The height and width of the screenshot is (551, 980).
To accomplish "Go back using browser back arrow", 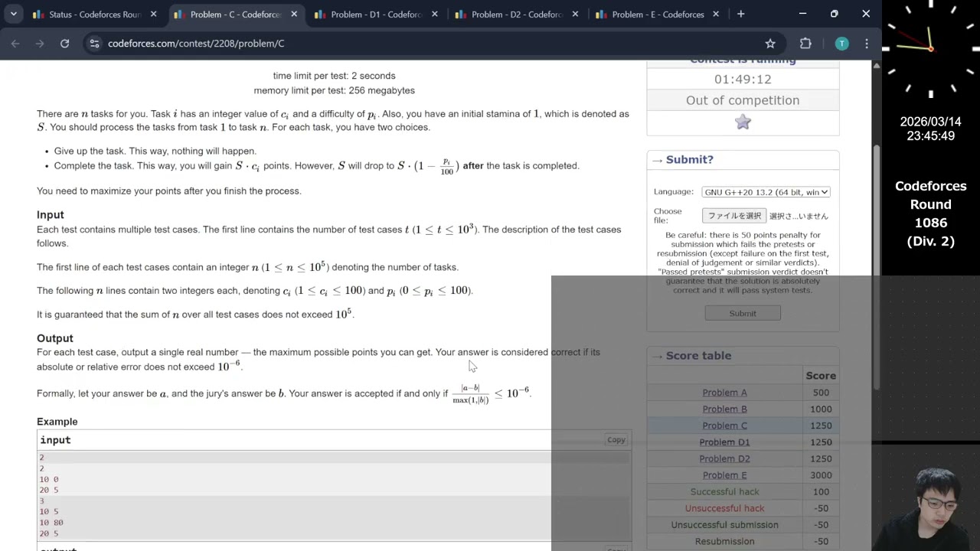I will coord(15,44).
